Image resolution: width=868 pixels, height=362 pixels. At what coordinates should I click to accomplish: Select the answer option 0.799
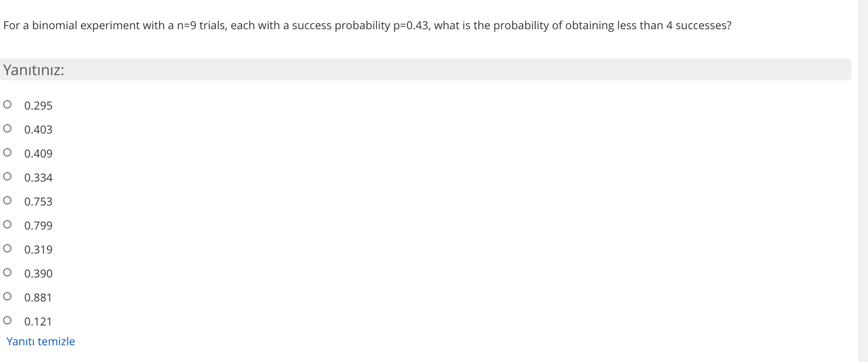point(7,224)
